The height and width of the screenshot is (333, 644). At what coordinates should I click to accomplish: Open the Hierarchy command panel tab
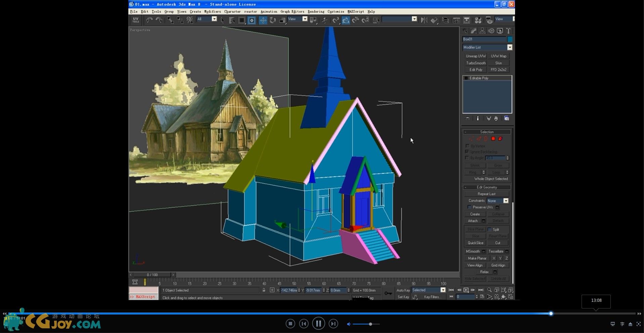(x=482, y=31)
